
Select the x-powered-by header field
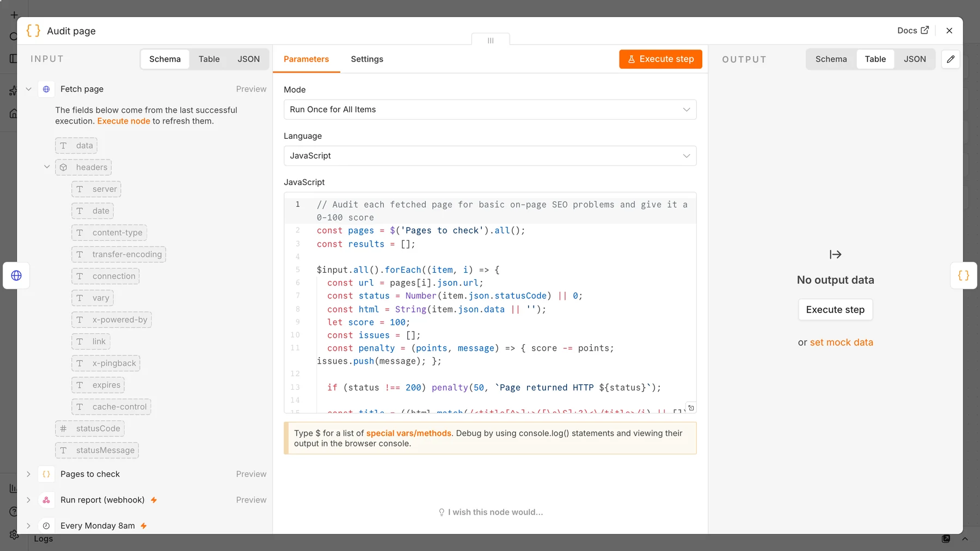click(112, 320)
